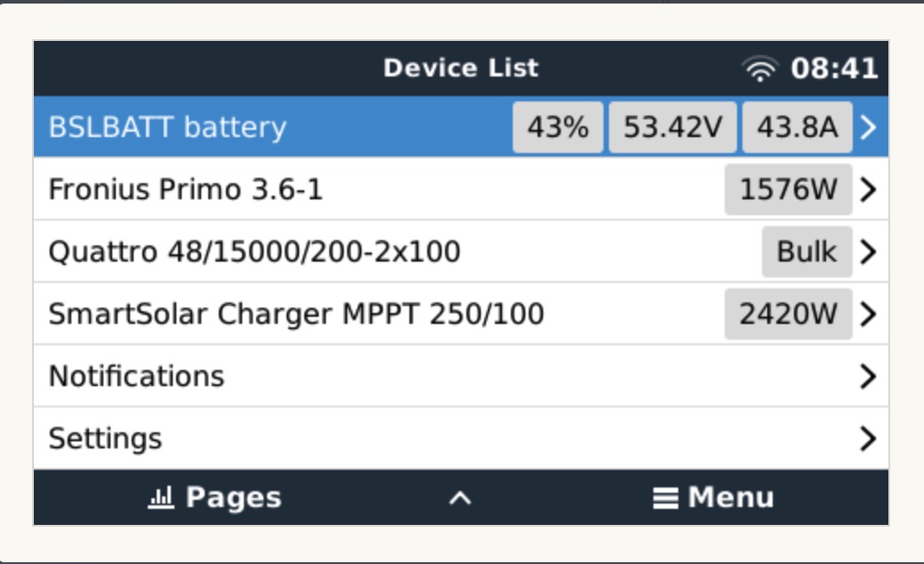Open SmartSolar Charger chevron arrow
The image size is (924, 564).
pos(869,314)
